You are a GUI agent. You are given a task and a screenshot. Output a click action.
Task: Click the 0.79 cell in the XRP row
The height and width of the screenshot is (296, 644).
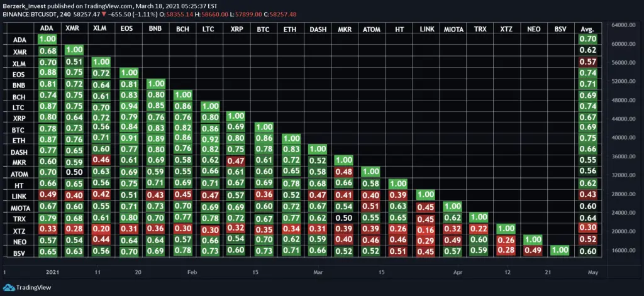(x=128, y=117)
